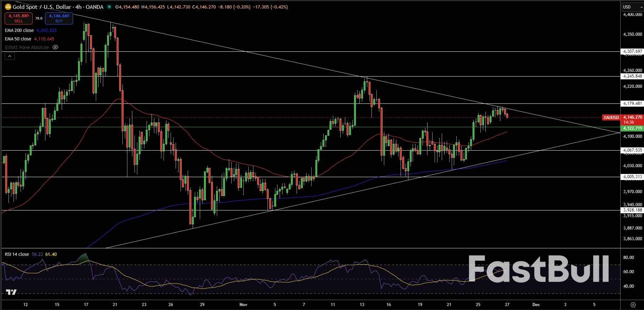This screenshot has width=644, height=310.
Task: Click the Elliott Wave Absolute indicator name
Action: tap(27, 47)
